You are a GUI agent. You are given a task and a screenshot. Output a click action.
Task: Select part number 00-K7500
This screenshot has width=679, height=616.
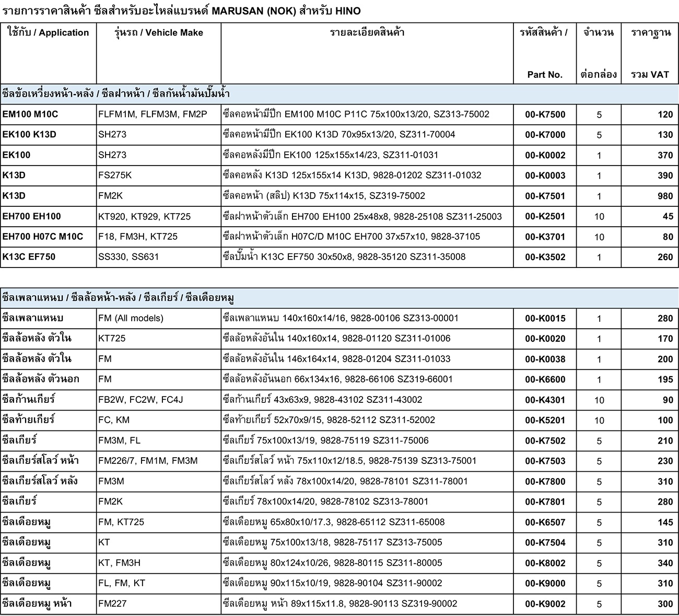click(x=545, y=114)
